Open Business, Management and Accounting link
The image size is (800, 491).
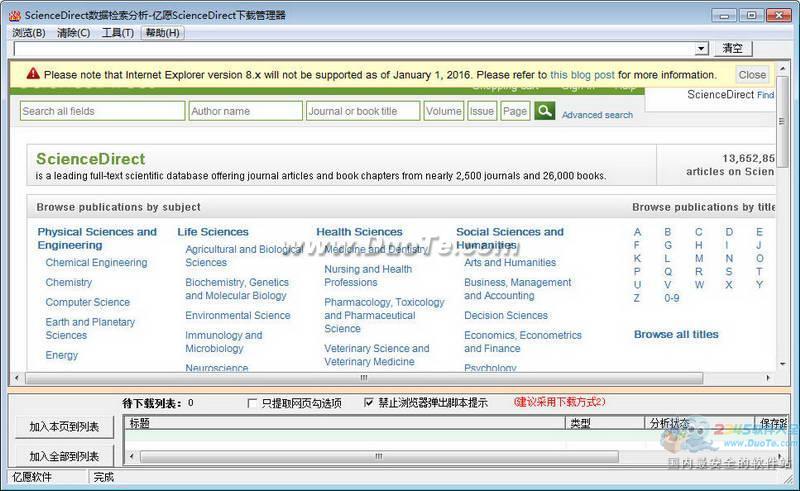coord(518,289)
